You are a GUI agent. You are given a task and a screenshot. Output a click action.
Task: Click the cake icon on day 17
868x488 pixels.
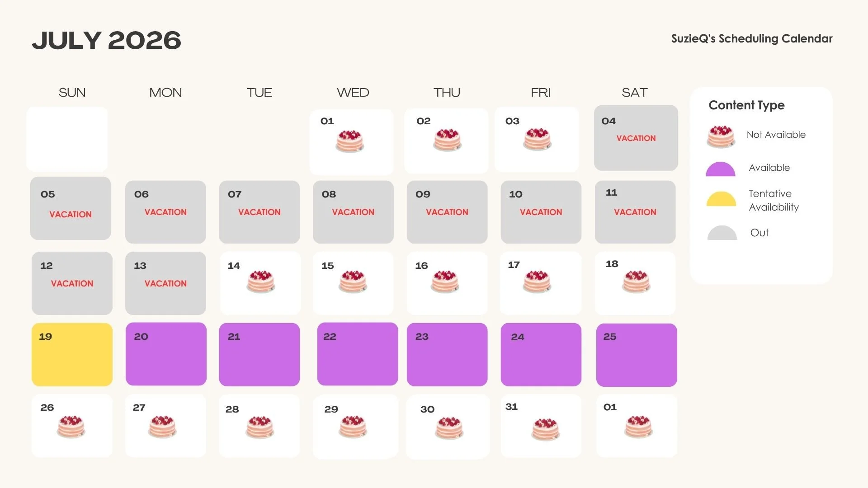(537, 282)
